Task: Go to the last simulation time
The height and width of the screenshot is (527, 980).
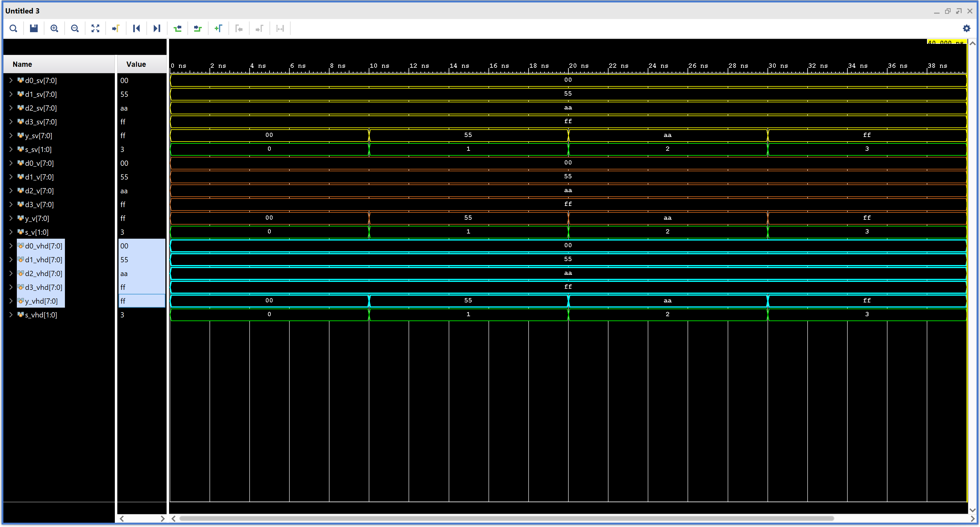Action: [157, 28]
